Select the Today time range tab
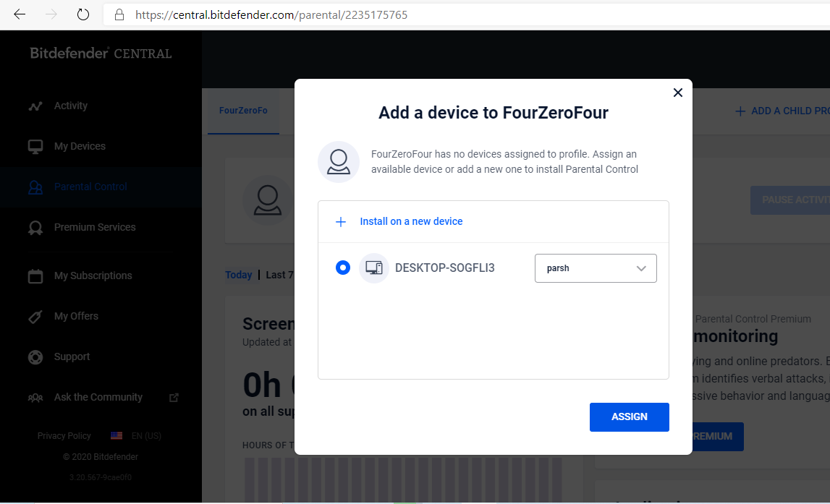 point(239,275)
